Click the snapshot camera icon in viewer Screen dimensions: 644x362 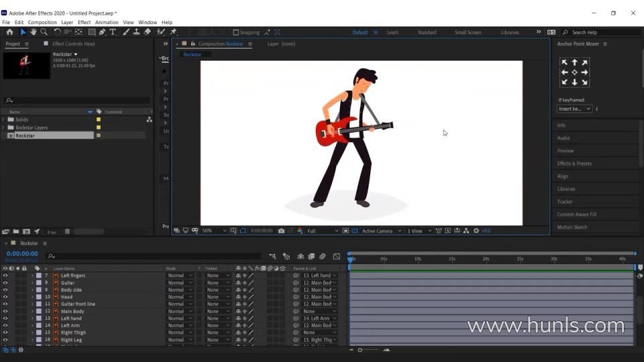click(x=282, y=231)
